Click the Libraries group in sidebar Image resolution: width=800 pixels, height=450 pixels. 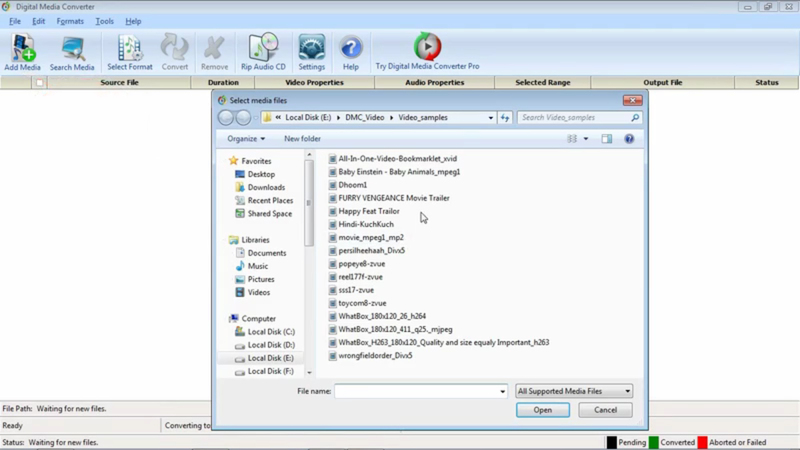[x=249, y=240]
